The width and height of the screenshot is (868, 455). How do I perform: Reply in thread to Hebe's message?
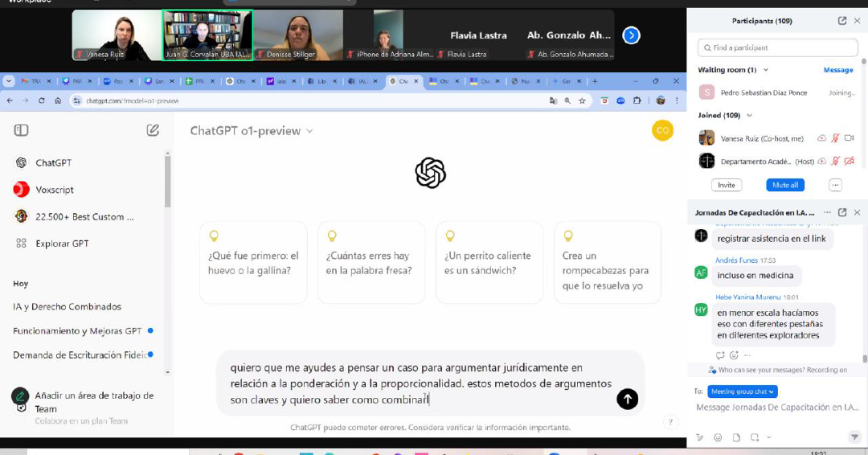[719, 355]
